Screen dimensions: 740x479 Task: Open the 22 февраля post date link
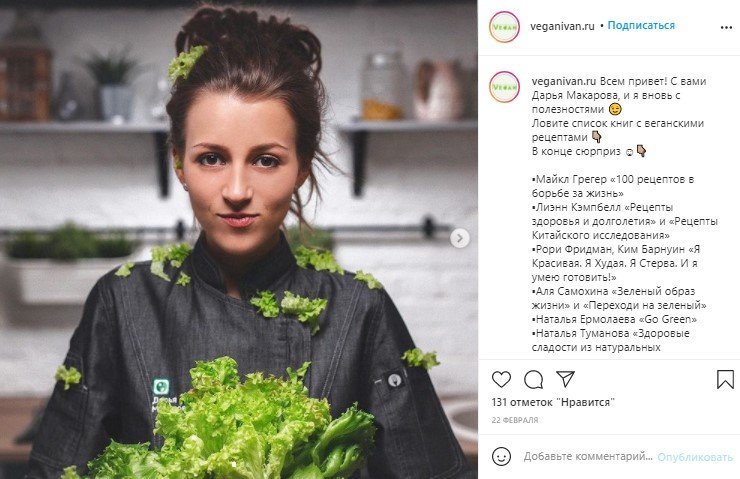(x=515, y=420)
